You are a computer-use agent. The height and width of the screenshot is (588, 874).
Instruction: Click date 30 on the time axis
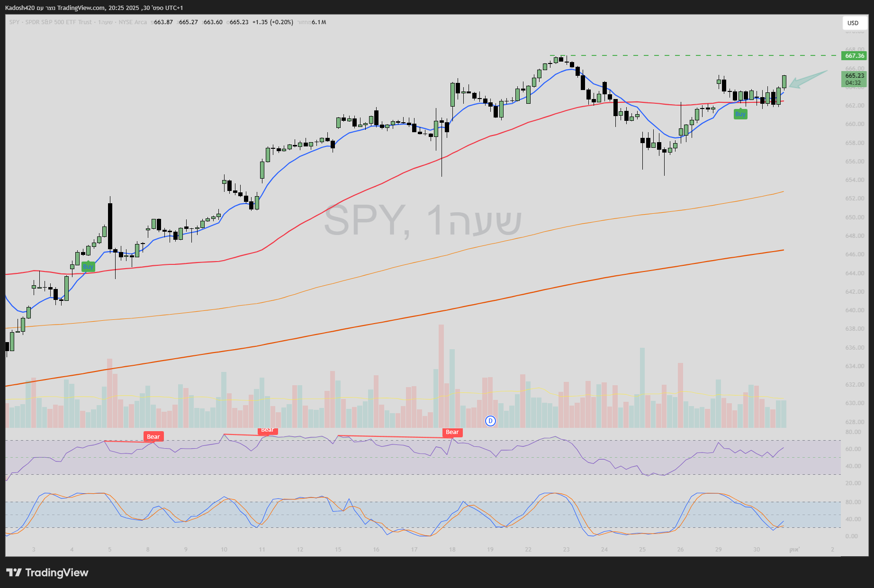tap(757, 550)
